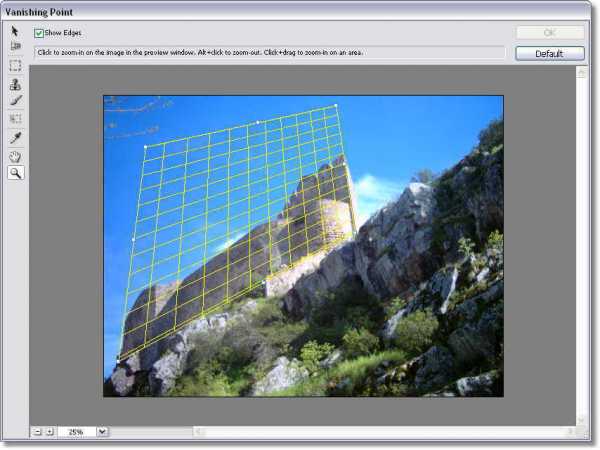Zoom in with the plus button
This screenshot has width=600, height=450.
pos(50,432)
